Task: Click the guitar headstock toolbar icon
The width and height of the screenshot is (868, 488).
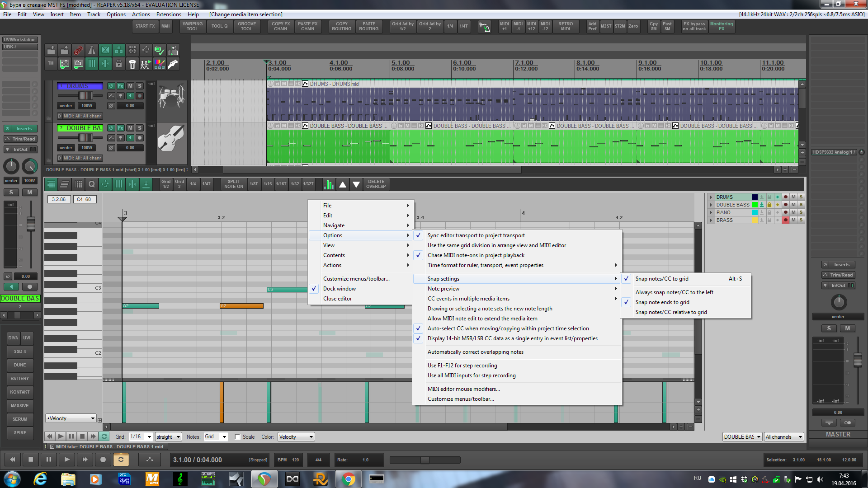Action: click(173, 64)
